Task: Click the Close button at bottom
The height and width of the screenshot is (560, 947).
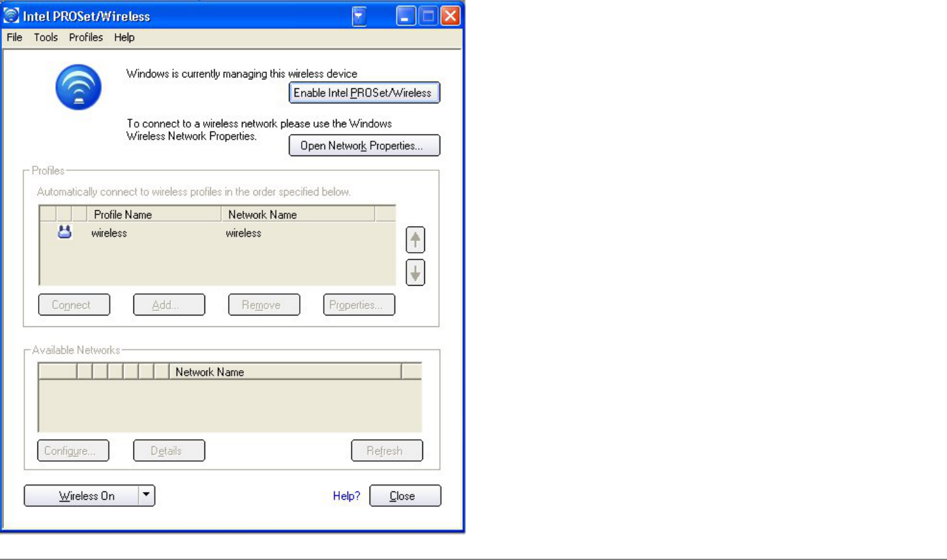Action: [x=405, y=496]
